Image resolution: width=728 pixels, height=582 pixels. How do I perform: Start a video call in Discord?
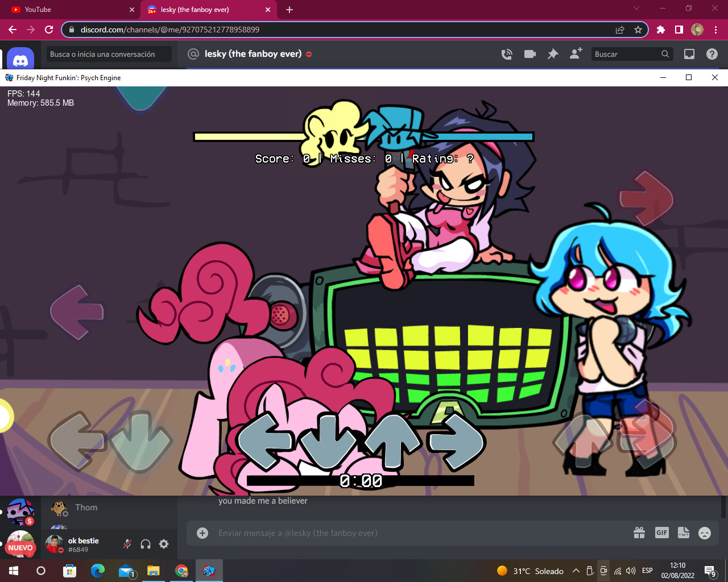coord(530,54)
